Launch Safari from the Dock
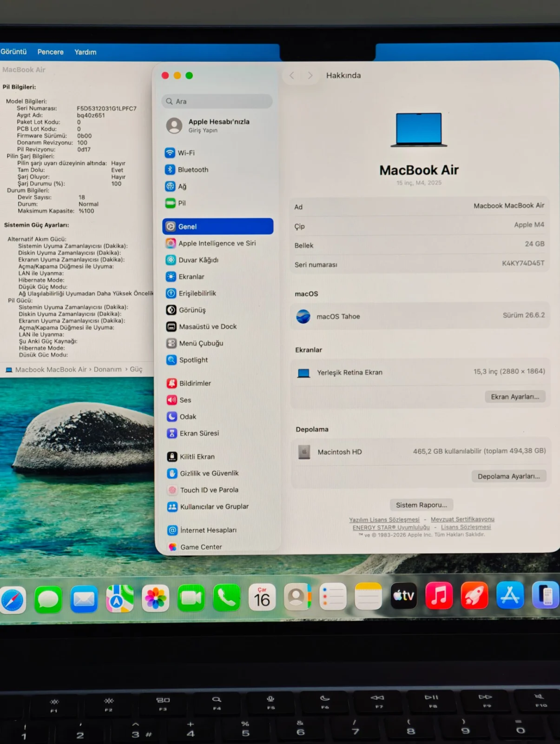The image size is (560, 744). coord(12,600)
